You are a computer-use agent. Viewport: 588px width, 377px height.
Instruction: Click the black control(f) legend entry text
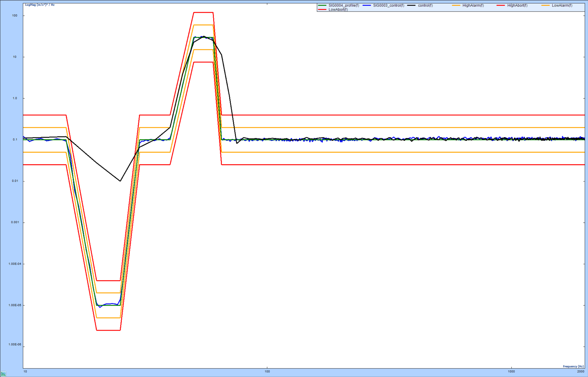pos(425,5)
